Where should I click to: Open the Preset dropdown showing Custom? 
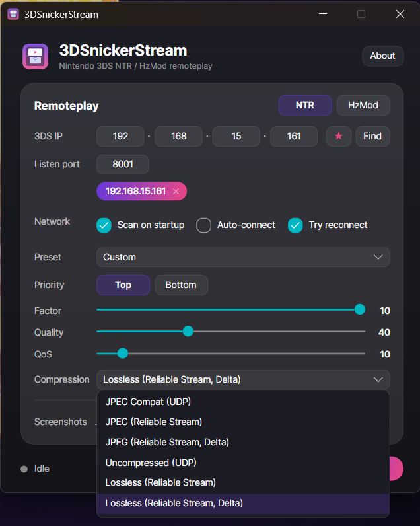[x=243, y=257]
